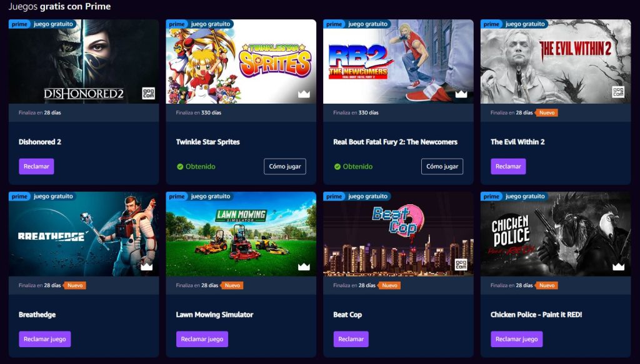Viewport: 640px width, 364px height.
Task: Click the GOG icon on Dishonored 2 artwork
Action: pos(148,93)
